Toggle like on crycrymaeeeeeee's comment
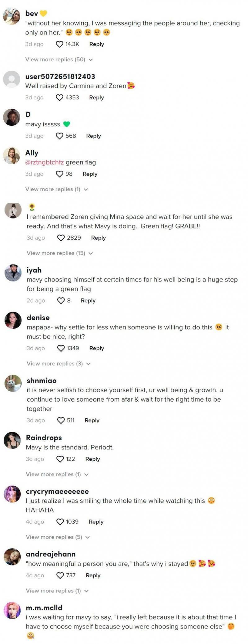This screenshot has height=644, width=248. click(60, 522)
